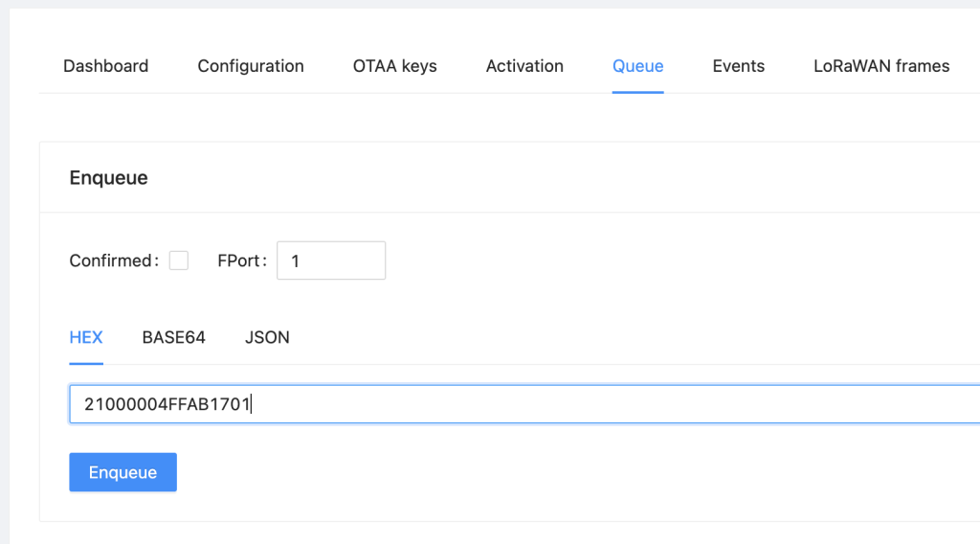The height and width of the screenshot is (544, 980).
Task: Click the 21000004FFAB1701 payload text
Action: click(x=167, y=404)
